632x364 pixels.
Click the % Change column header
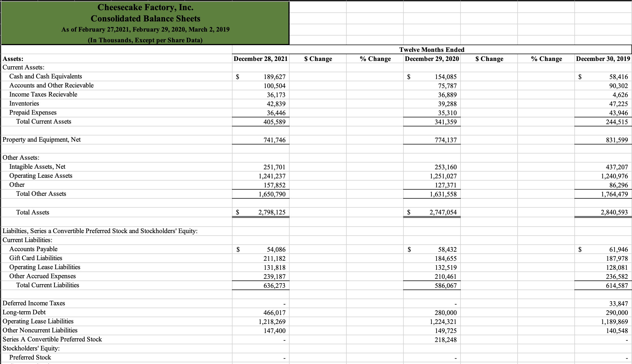[x=375, y=59]
